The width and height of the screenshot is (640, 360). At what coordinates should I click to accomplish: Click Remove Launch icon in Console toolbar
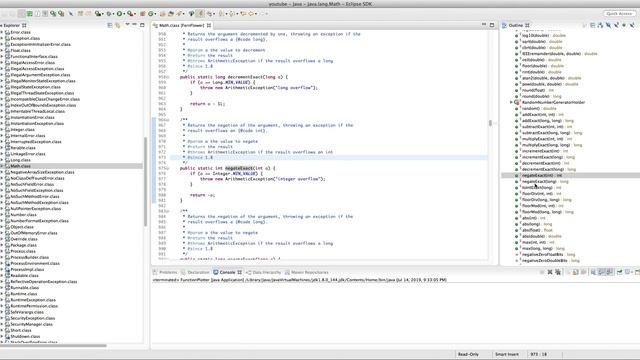[x=550, y=272]
